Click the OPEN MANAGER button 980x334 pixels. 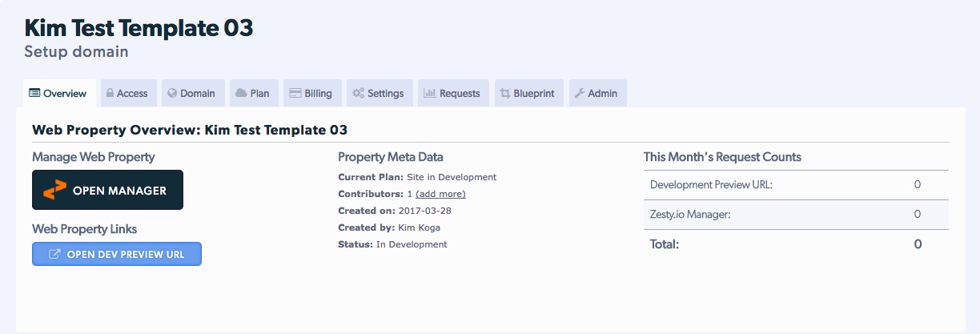[x=107, y=190]
